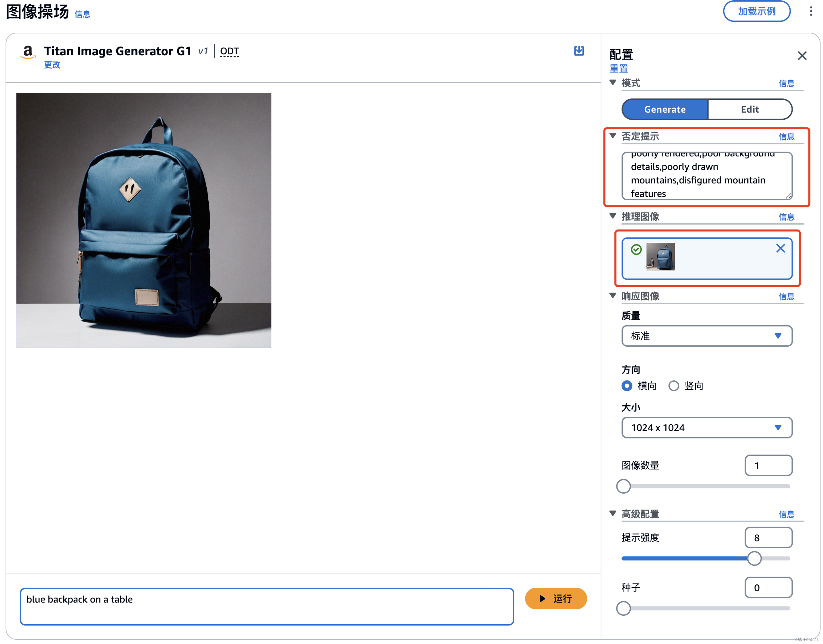Image resolution: width=823 pixels, height=644 pixels.
Task: Click the download image icon
Action: [579, 51]
